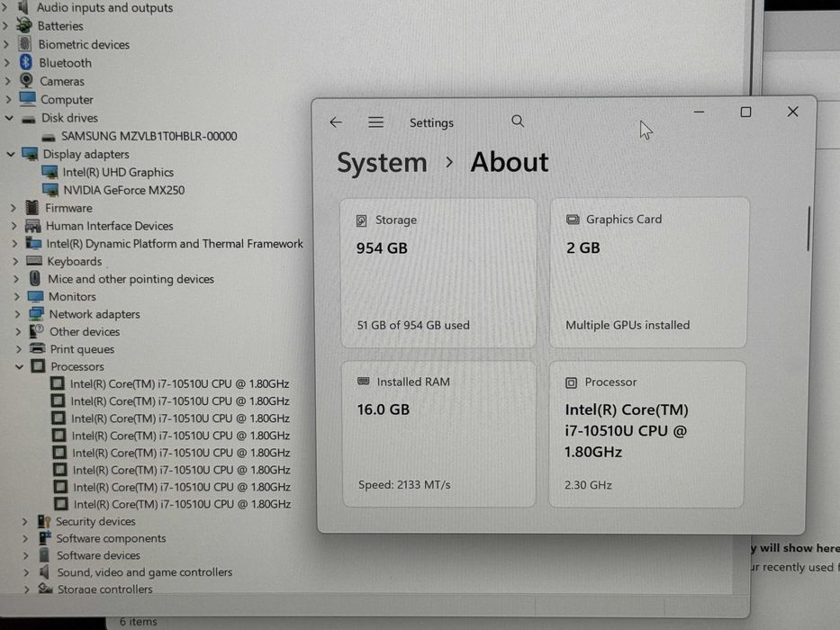This screenshot has height=630, width=840.
Task: Open the Settings search magnifier
Action: 518,121
